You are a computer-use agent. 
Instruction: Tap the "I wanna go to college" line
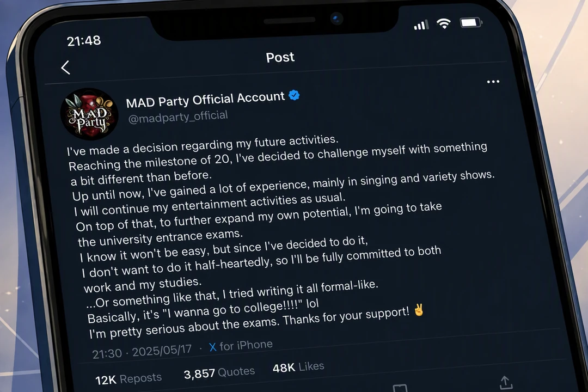click(x=203, y=310)
